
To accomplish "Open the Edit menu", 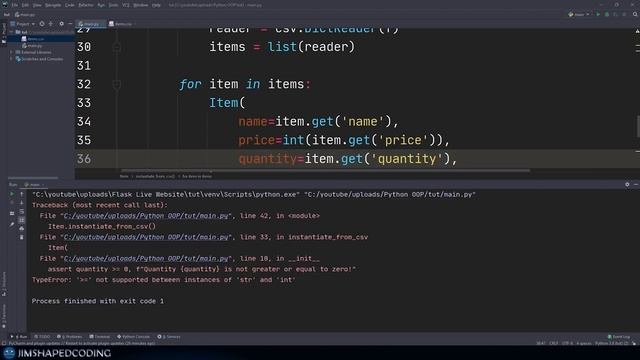I will click(25, 5).
